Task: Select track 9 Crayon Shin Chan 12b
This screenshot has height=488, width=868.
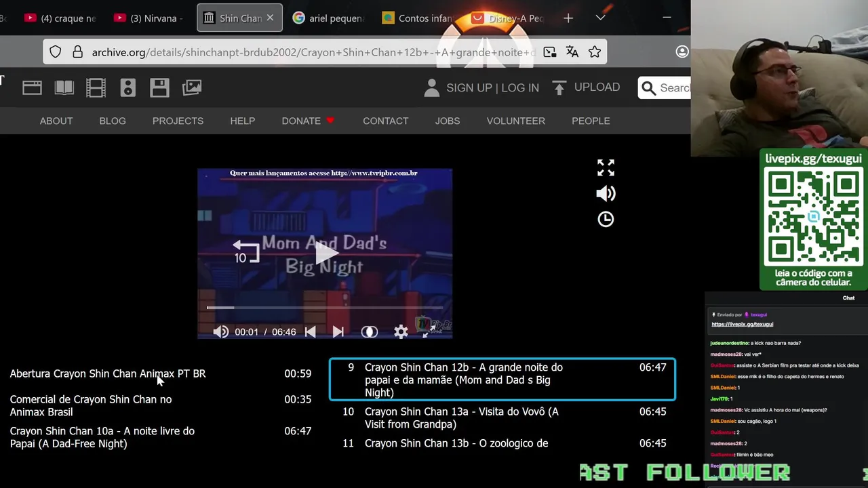Action: pos(502,380)
